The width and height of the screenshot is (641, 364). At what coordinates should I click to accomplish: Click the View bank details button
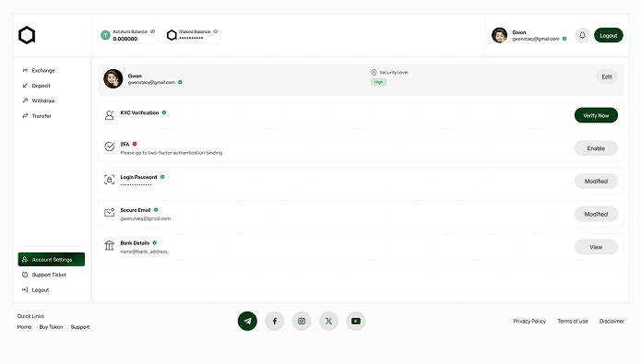pyautogui.click(x=596, y=247)
